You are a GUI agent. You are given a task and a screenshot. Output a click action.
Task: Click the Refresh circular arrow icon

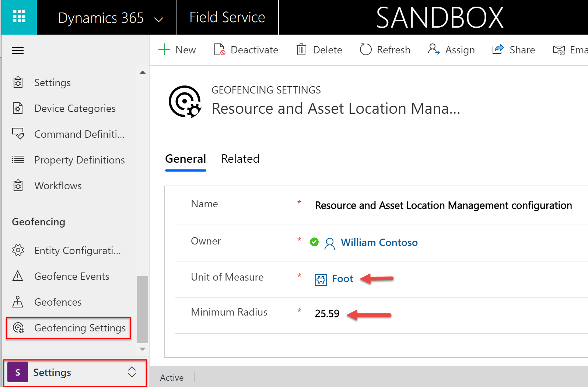[365, 50]
